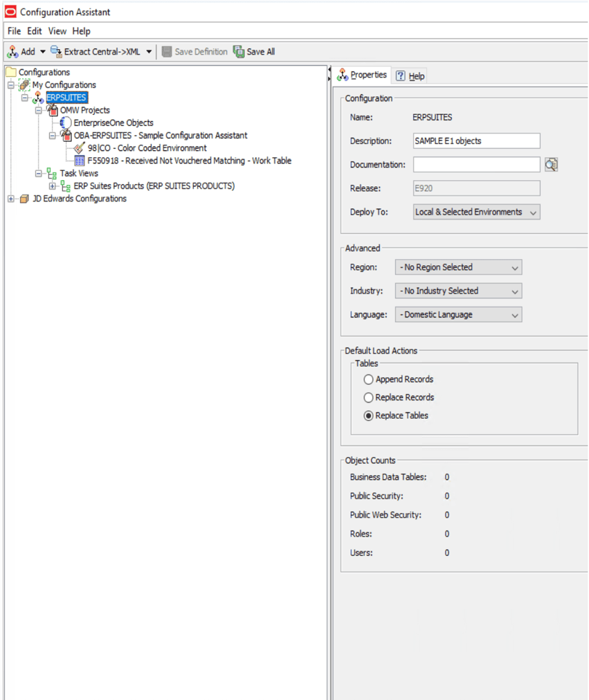Click the Configurations folder icon
Image resolution: width=589 pixels, height=700 pixels.
[x=11, y=72]
